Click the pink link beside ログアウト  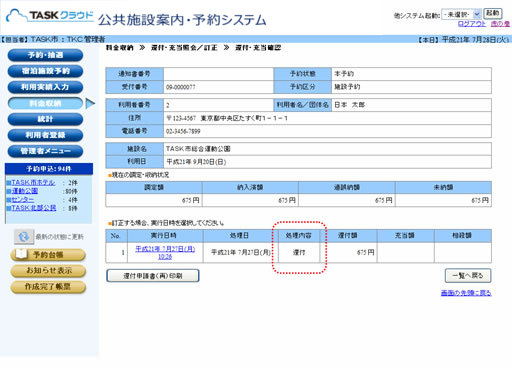click(x=500, y=24)
